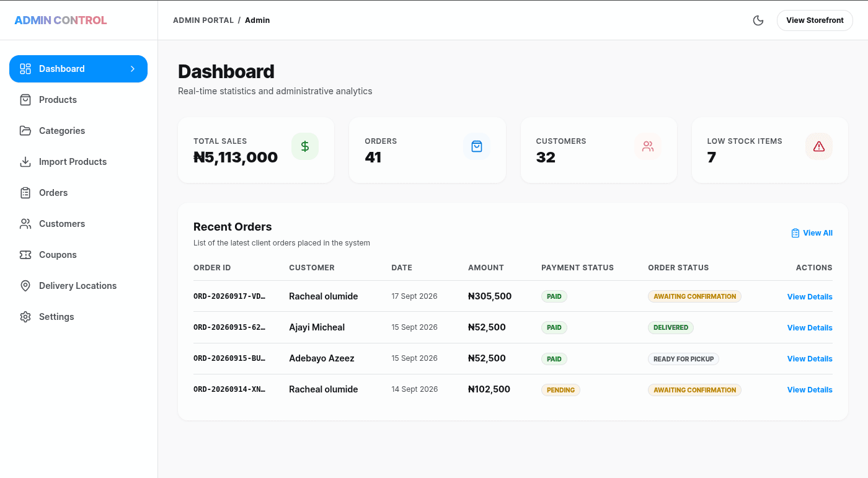
Task: Click the blue bag icon on Orders card
Action: point(477,146)
